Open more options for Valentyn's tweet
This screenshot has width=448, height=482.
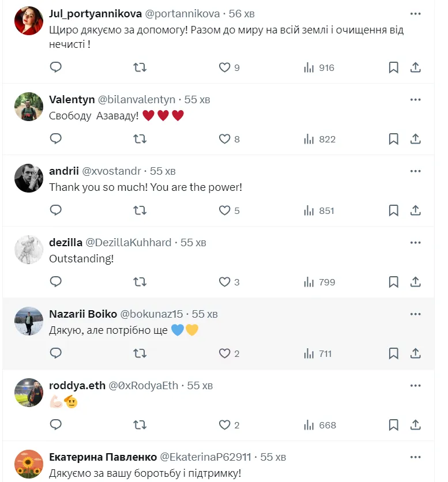(x=415, y=100)
